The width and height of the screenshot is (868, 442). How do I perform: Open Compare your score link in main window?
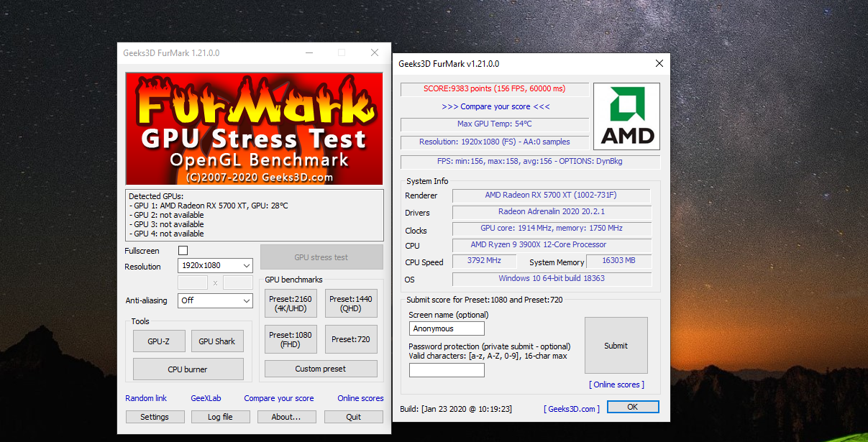pyautogui.click(x=279, y=398)
